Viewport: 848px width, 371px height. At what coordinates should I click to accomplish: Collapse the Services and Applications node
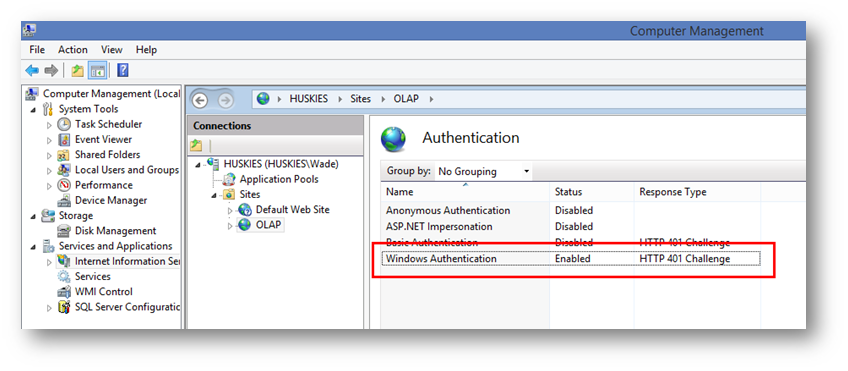pos(34,247)
